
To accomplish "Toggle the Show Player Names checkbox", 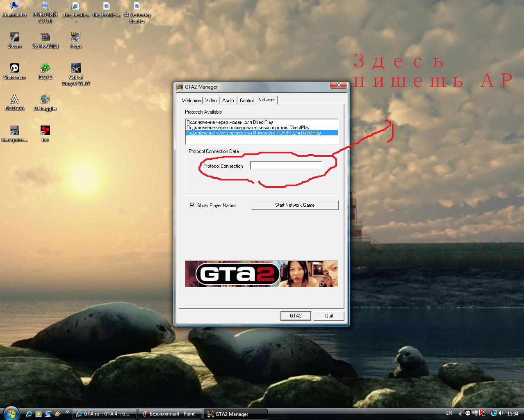I will 192,205.
